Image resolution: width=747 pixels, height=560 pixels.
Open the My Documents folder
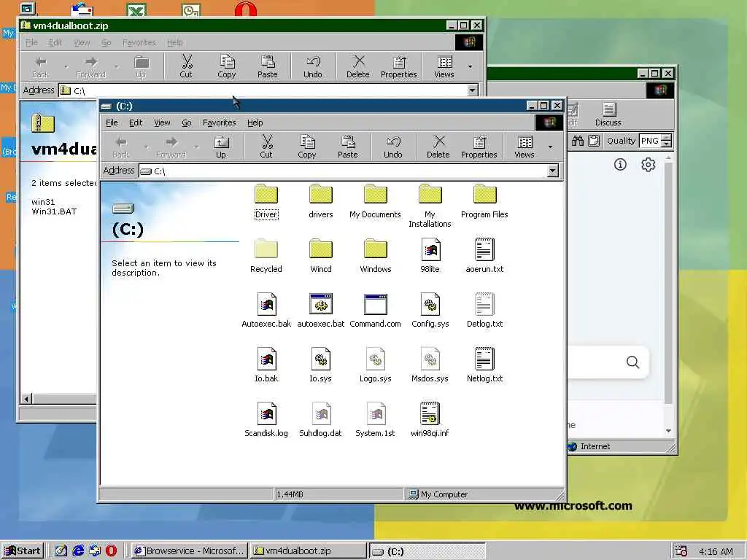pyautogui.click(x=376, y=201)
